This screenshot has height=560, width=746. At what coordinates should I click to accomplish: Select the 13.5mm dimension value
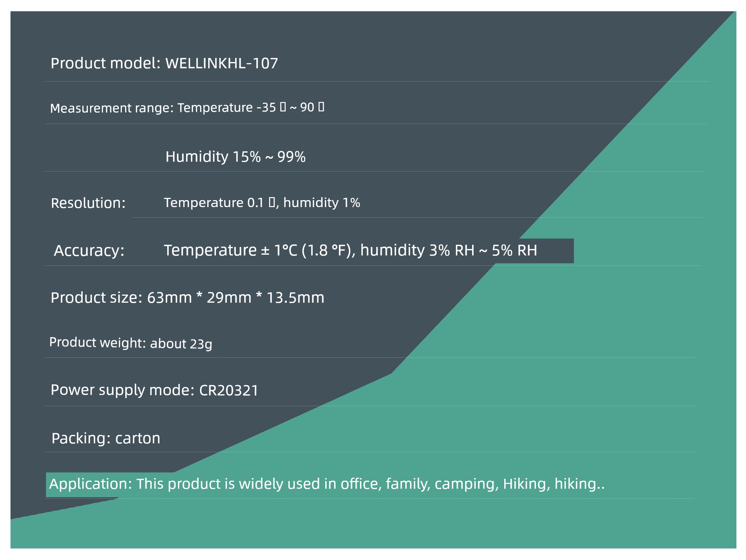(x=295, y=297)
